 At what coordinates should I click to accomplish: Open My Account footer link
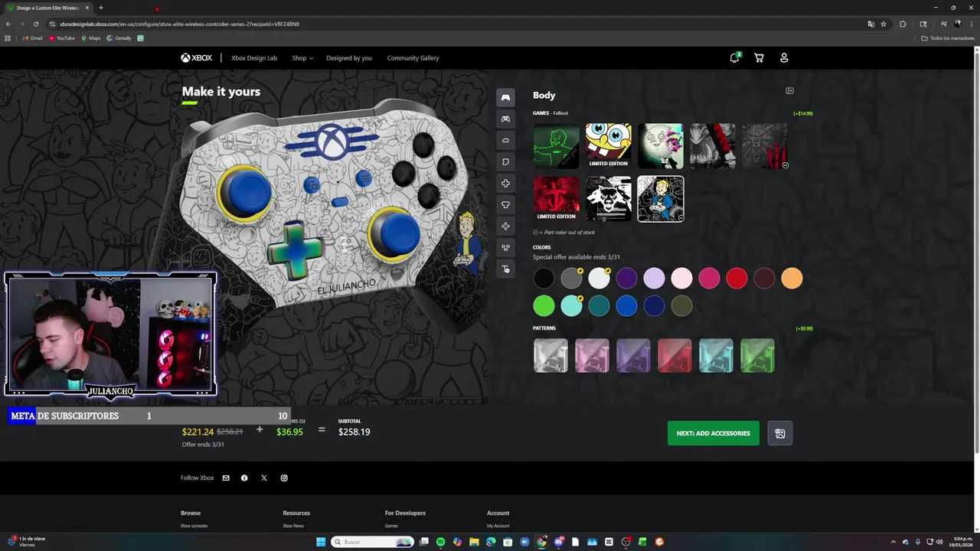(498, 526)
